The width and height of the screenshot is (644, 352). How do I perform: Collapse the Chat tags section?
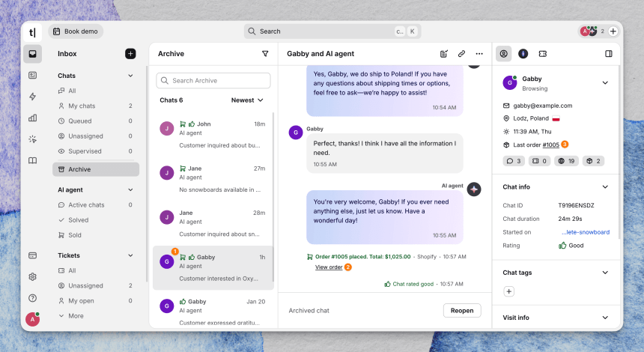[605, 273]
